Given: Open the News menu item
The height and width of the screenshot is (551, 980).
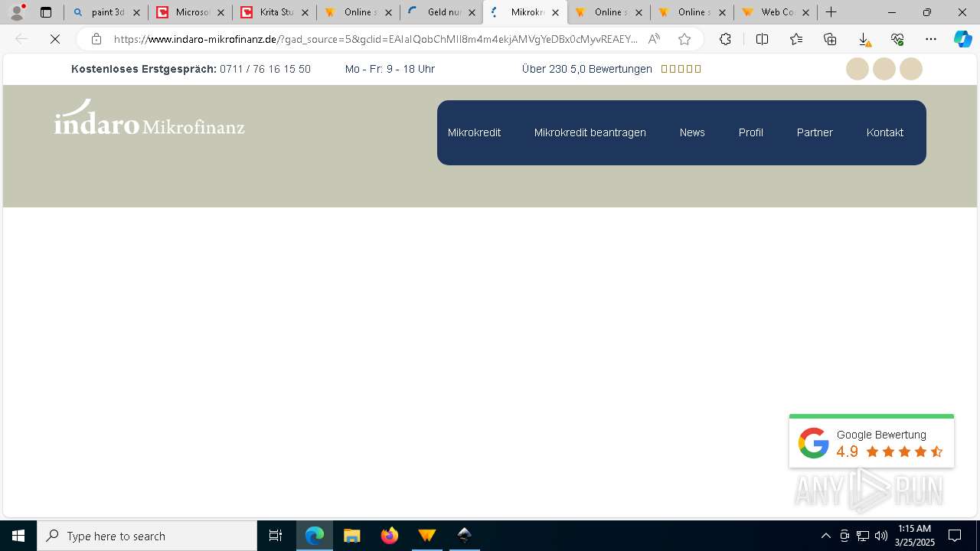Looking at the screenshot, I should point(692,132).
